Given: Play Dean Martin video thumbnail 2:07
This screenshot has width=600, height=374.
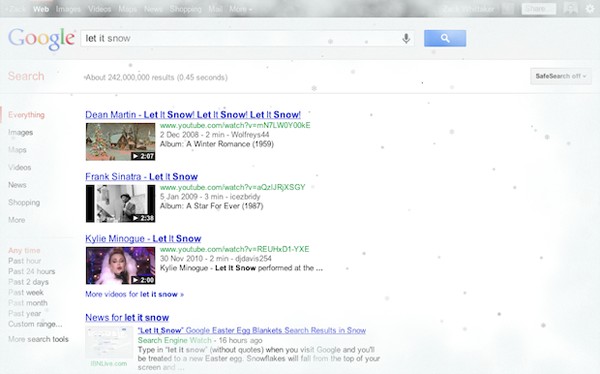Looking at the screenshot, I should (x=121, y=142).
